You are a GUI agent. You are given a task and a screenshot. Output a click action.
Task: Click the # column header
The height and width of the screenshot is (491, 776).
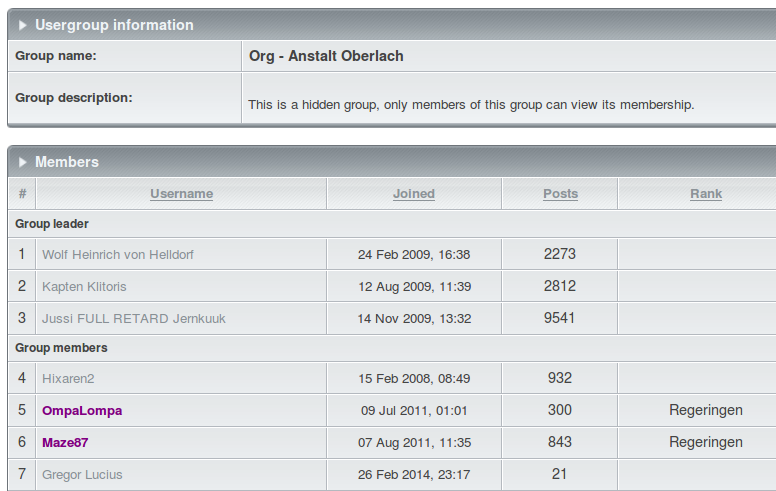[x=22, y=194]
